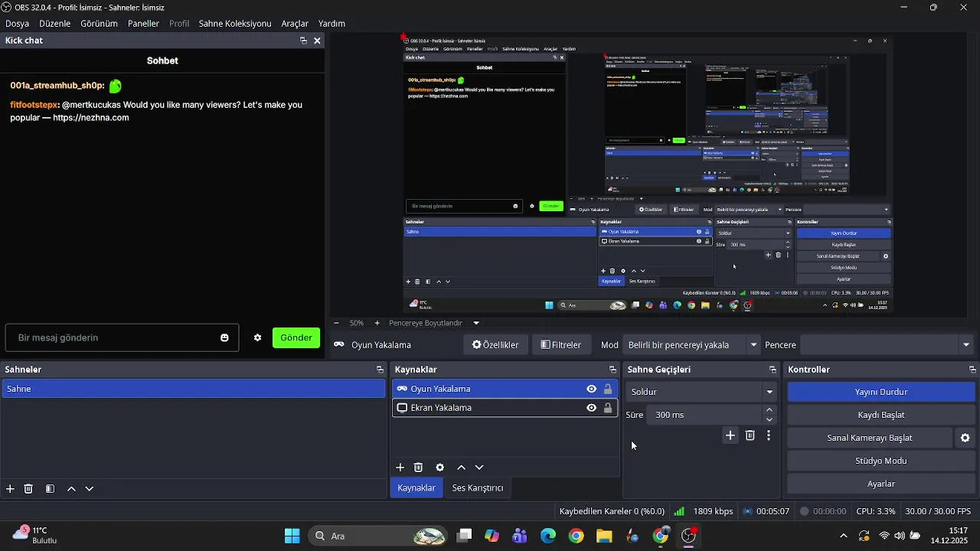Delete the selected scene in Sahneler
The width and height of the screenshot is (980, 551).
[28, 488]
